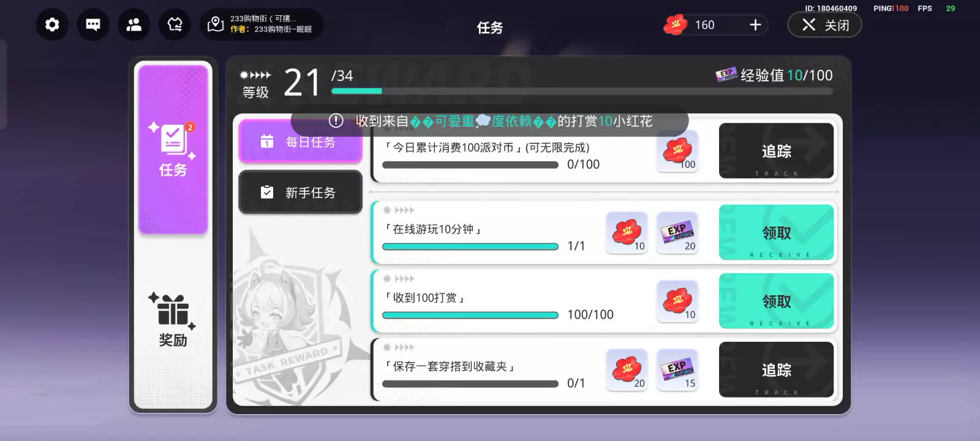The image size is (980, 441).
Task: Close the task panel with 关闭
Action: point(824,24)
